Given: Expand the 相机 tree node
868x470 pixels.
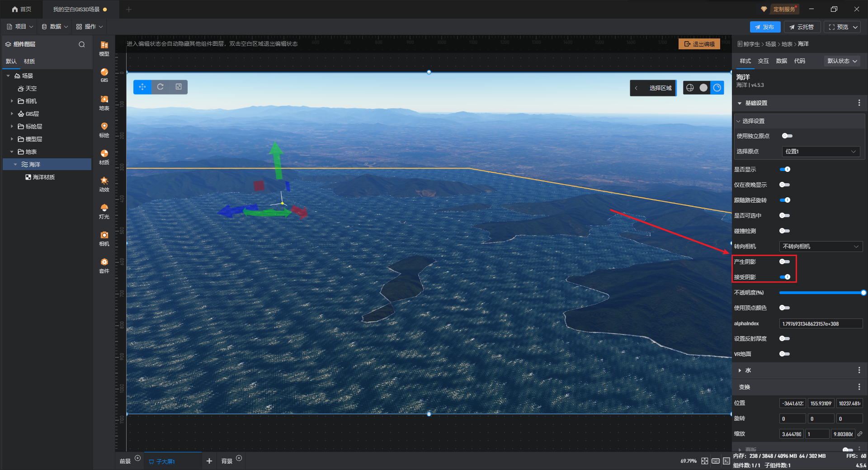Looking at the screenshot, I should tap(12, 101).
